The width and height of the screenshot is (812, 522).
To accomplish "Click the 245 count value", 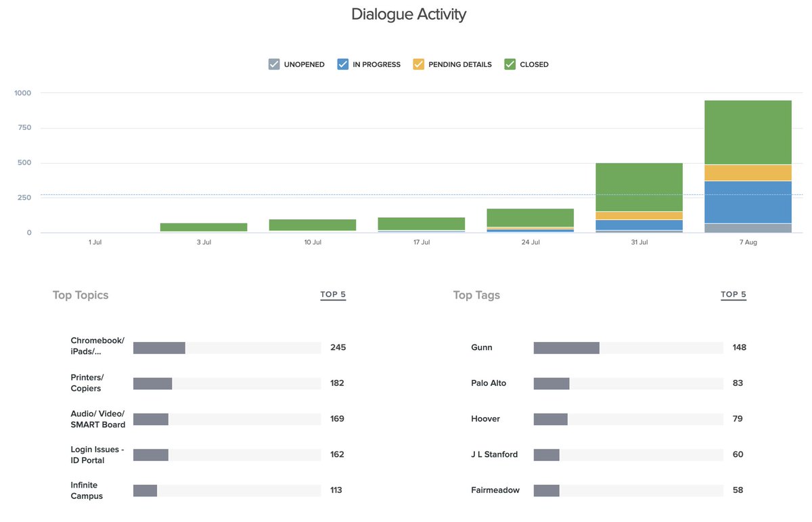I will coord(338,347).
